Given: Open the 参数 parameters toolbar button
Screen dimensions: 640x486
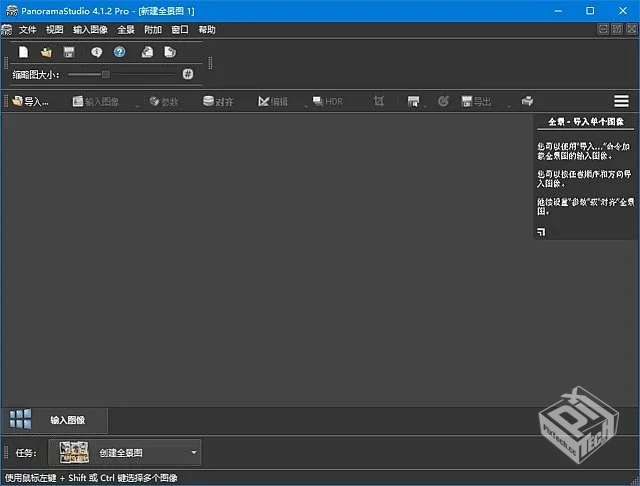Looking at the screenshot, I should [164, 101].
